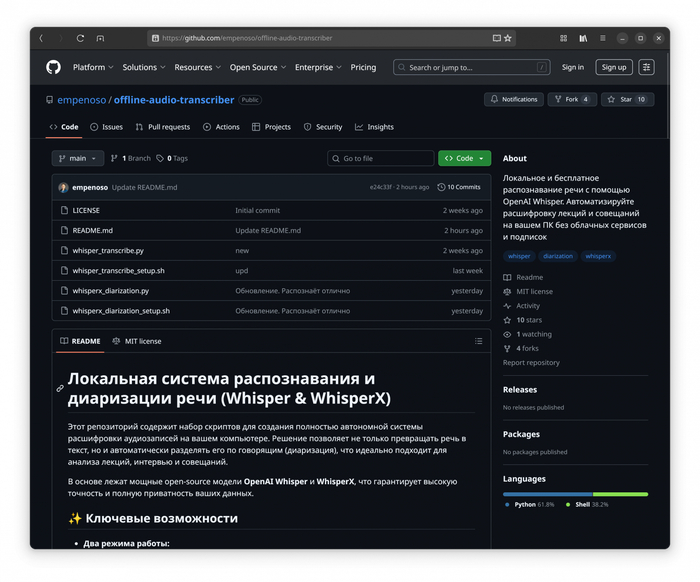This screenshot has height=582, width=700.
Task: Open the whisperx_diarization.py file
Action: 110,291
